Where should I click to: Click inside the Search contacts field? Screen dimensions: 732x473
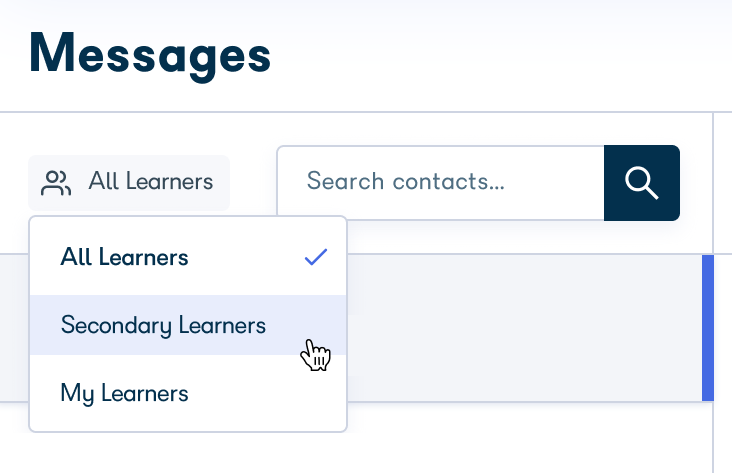[x=441, y=183]
